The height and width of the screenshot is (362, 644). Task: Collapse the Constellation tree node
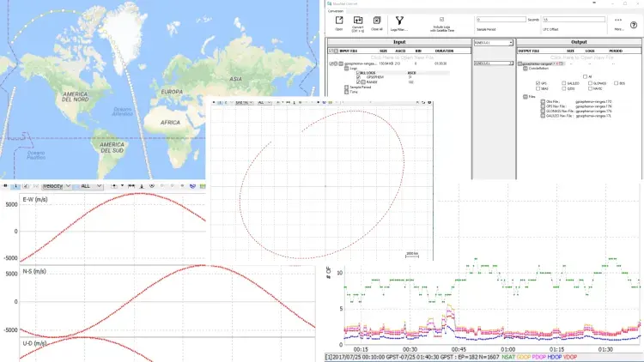point(526,69)
